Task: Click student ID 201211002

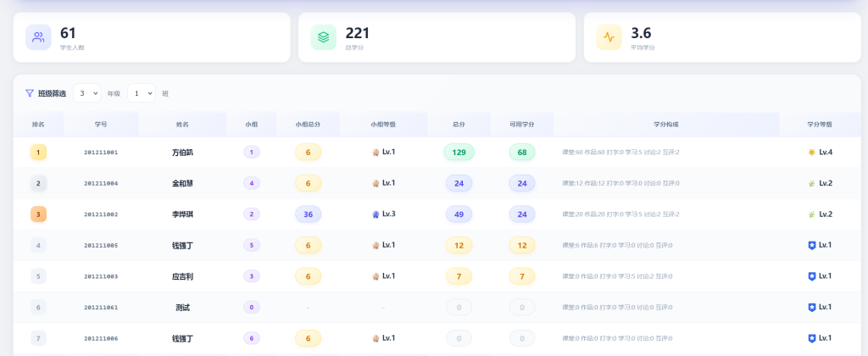Action: [101, 214]
